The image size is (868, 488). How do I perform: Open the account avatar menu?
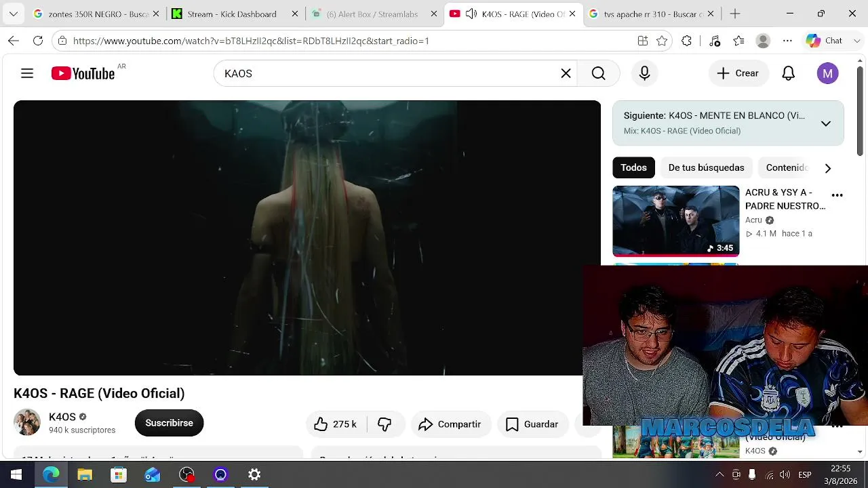[x=827, y=73]
